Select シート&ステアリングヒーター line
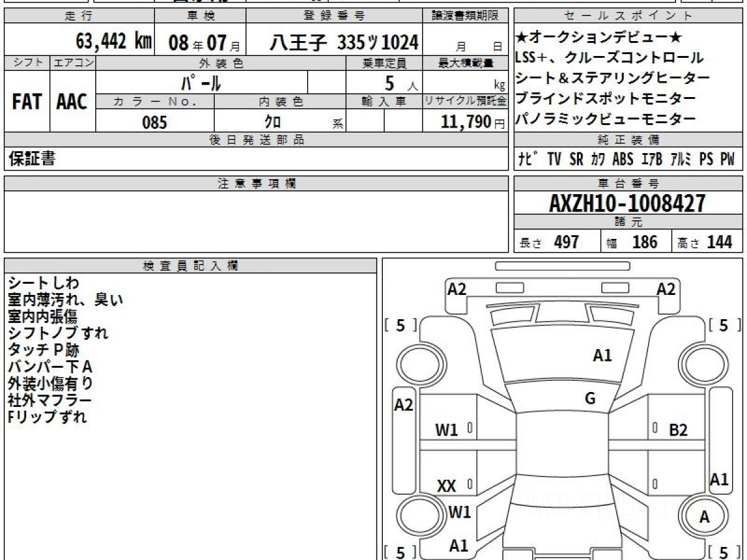Screen dimensions: 747x560 [x=613, y=78]
